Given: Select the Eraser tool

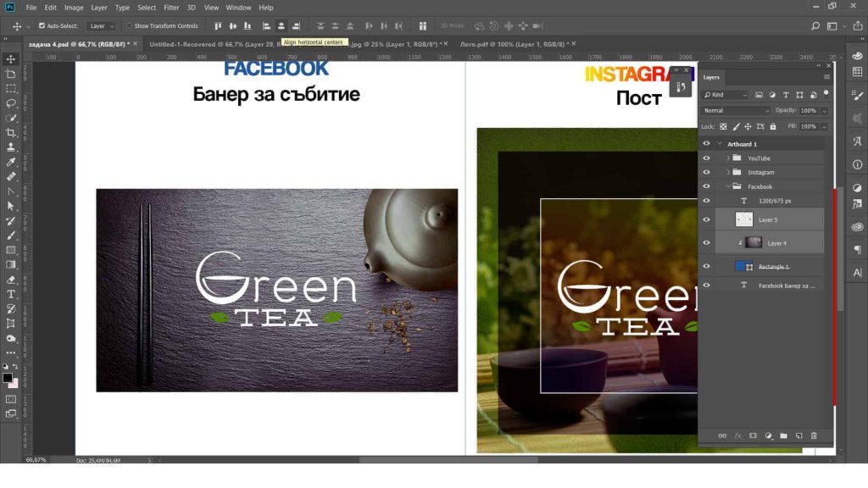Looking at the screenshot, I should pyautogui.click(x=10, y=280).
